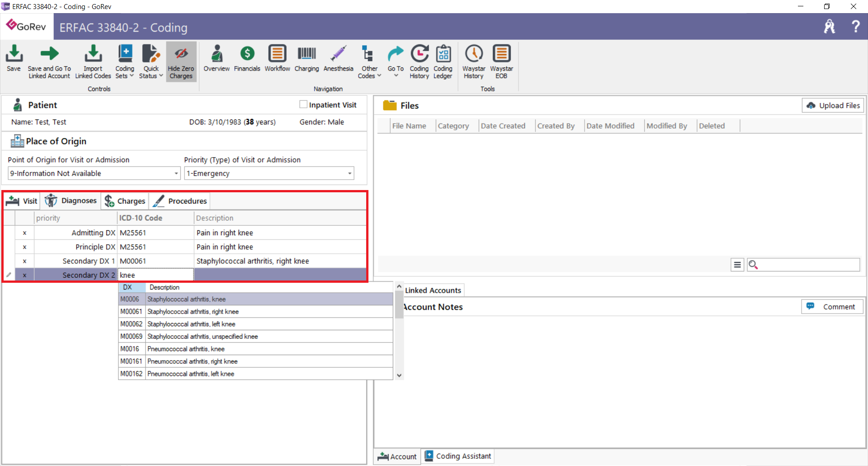The width and height of the screenshot is (868, 466).
Task: Click the files list menu icon
Action: click(737, 265)
